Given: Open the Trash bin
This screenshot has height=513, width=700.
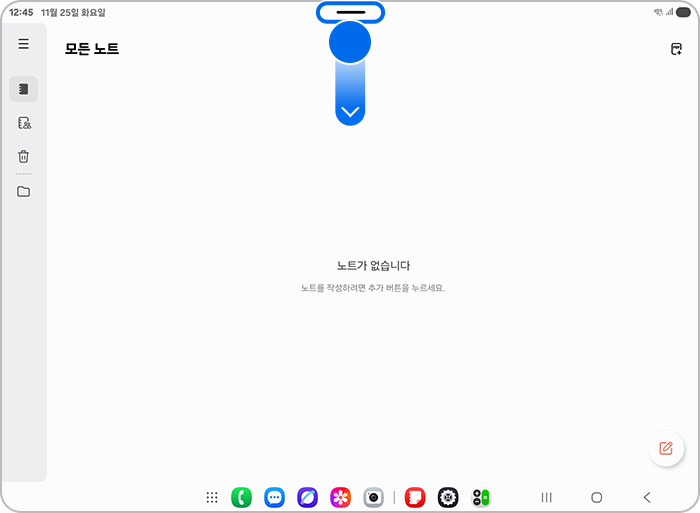Looking at the screenshot, I should click(x=24, y=157).
